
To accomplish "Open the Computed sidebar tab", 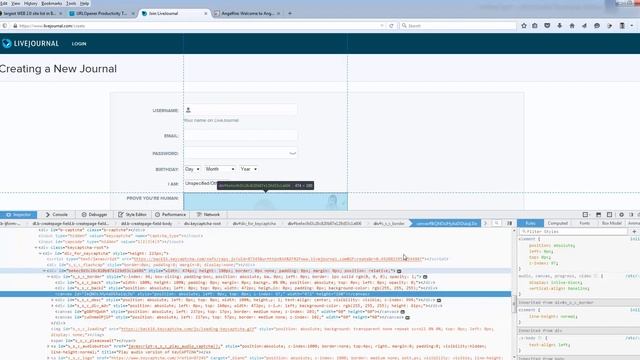I will point(558,223).
